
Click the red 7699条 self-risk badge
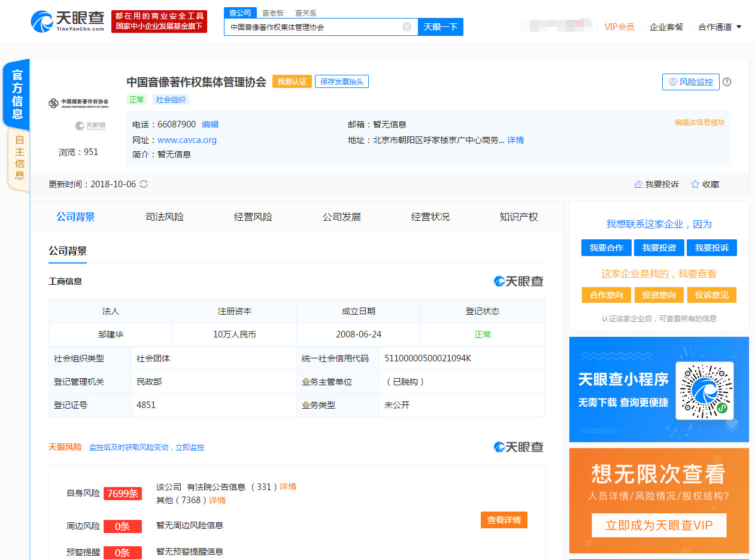click(x=123, y=494)
